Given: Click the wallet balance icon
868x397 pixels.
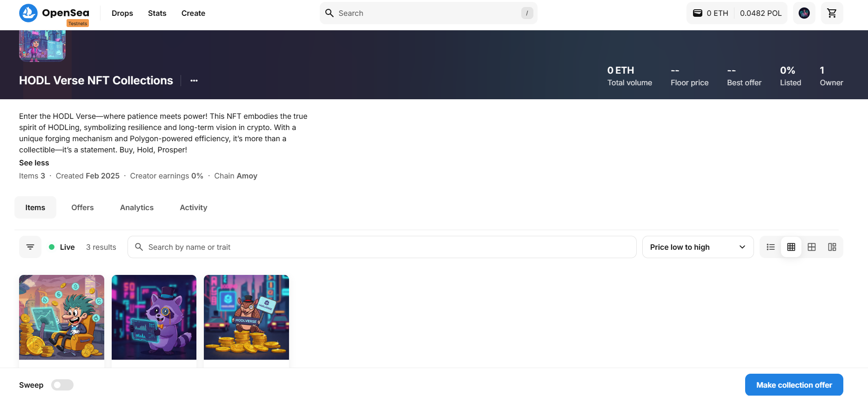Looking at the screenshot, I should tap(698, 13).
